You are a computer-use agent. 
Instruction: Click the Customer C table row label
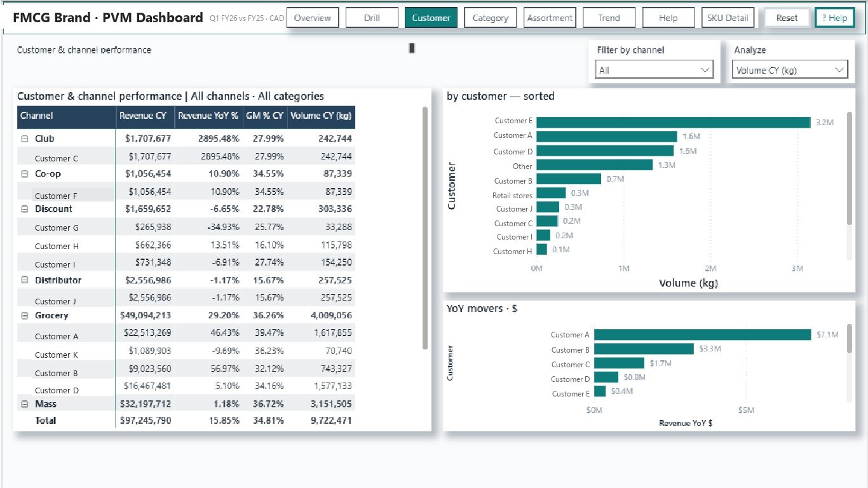(57, 159)
